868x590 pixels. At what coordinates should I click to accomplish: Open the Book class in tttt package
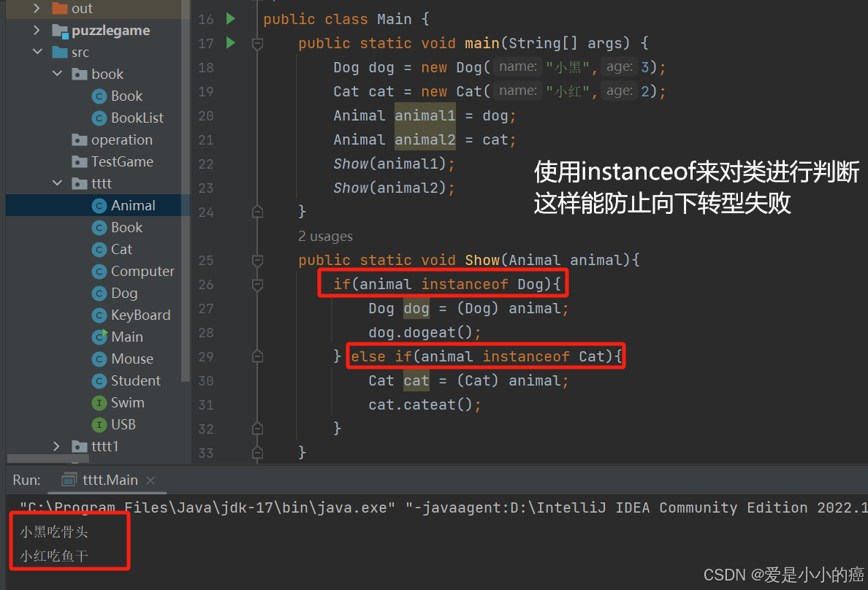coord(127,228)
